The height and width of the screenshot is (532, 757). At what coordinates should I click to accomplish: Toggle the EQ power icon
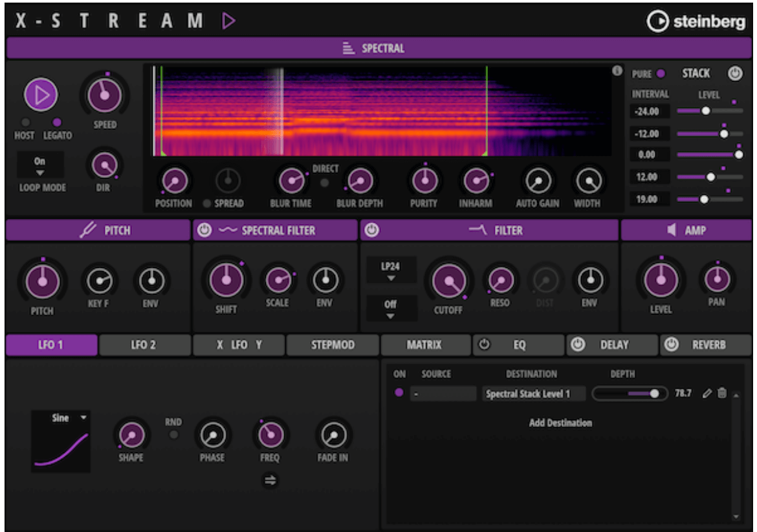pyautogui.click(x=484, y=344)
